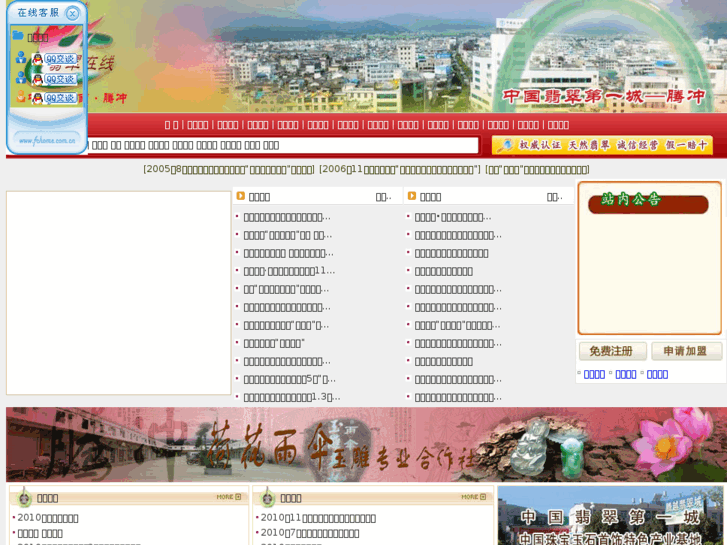Open the first two-character item in the red navigation bar
The height and width of the screenshot is (545, 727).
[172, 125]
